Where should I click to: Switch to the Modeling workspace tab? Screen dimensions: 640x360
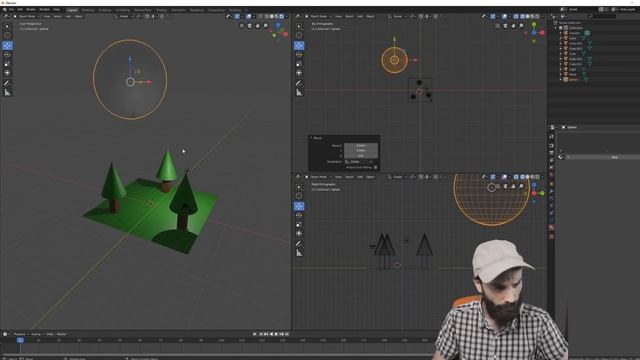pyautogui.click(x=87, y=10)
